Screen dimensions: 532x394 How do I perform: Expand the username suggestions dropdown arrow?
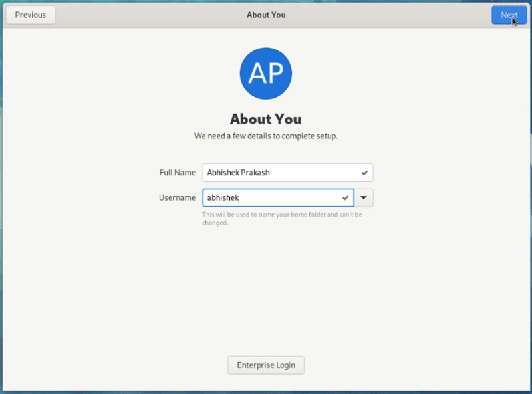[364, 198]
